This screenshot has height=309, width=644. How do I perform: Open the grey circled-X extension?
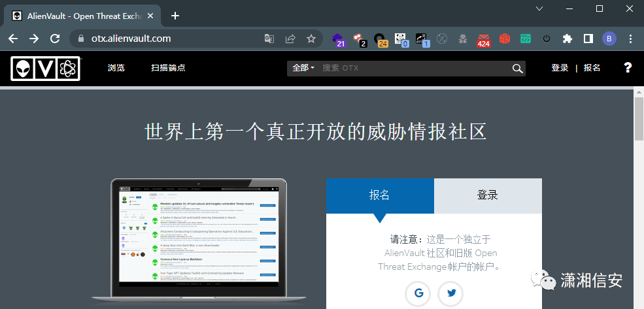[442, 39]
